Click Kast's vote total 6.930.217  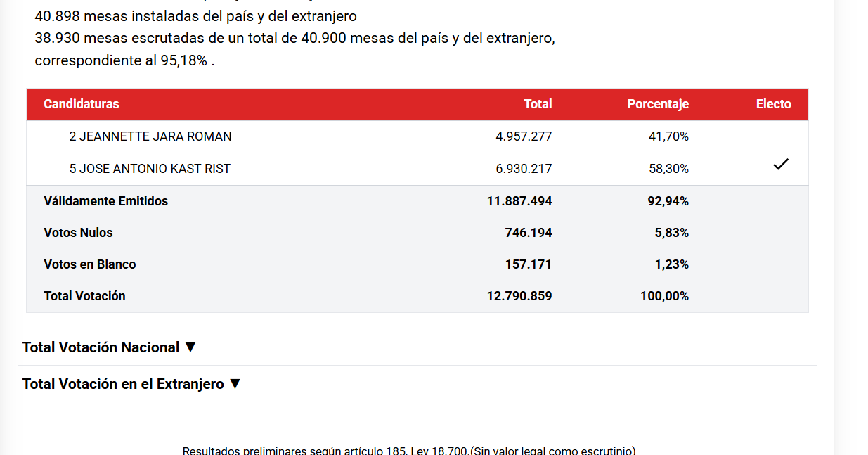pos(524,169)
